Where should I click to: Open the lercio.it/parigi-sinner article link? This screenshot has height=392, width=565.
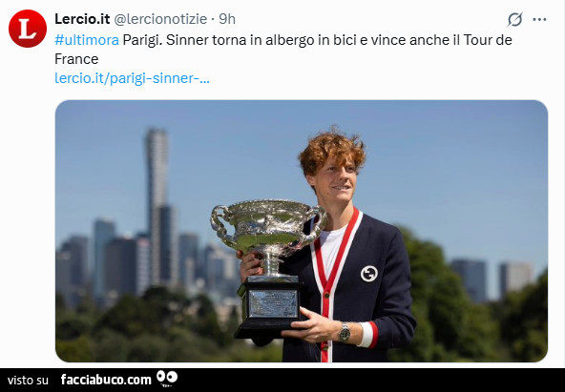point(132,78)
